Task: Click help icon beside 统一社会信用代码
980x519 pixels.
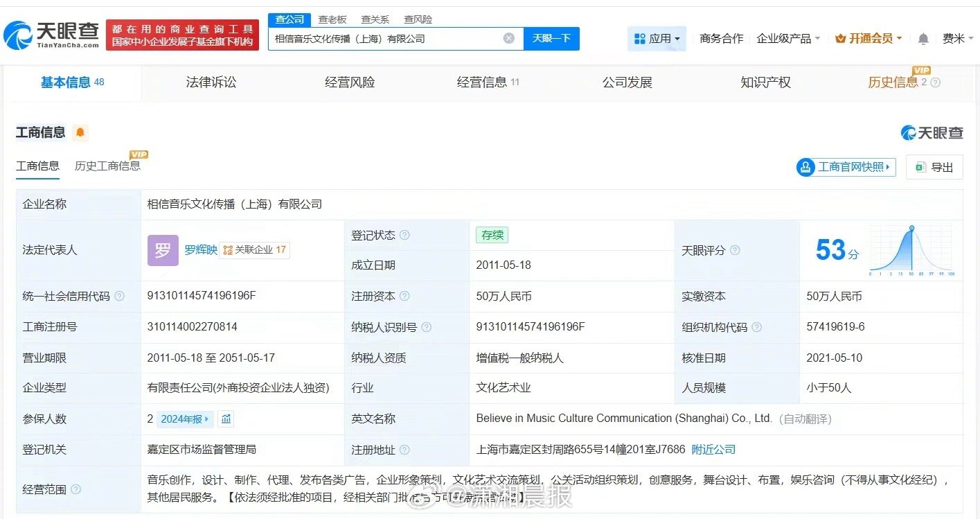Action: tap(119, 297)
